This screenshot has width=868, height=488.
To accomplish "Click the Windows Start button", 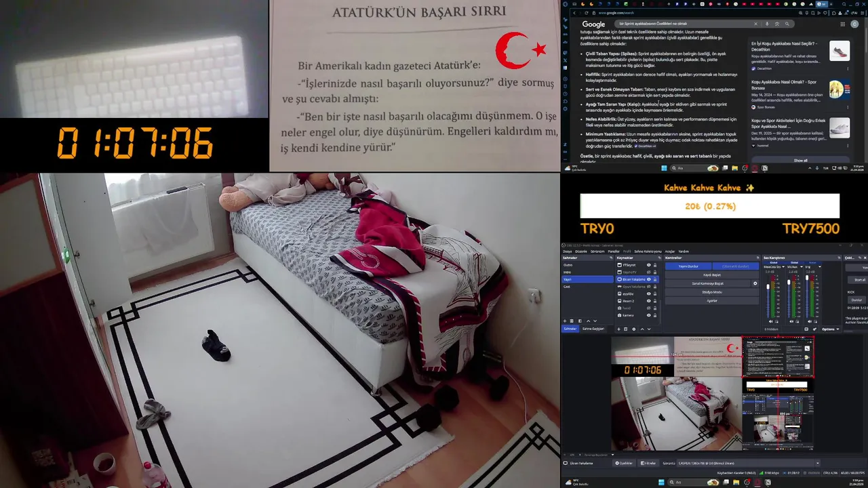I will click(x=661, y=482).
